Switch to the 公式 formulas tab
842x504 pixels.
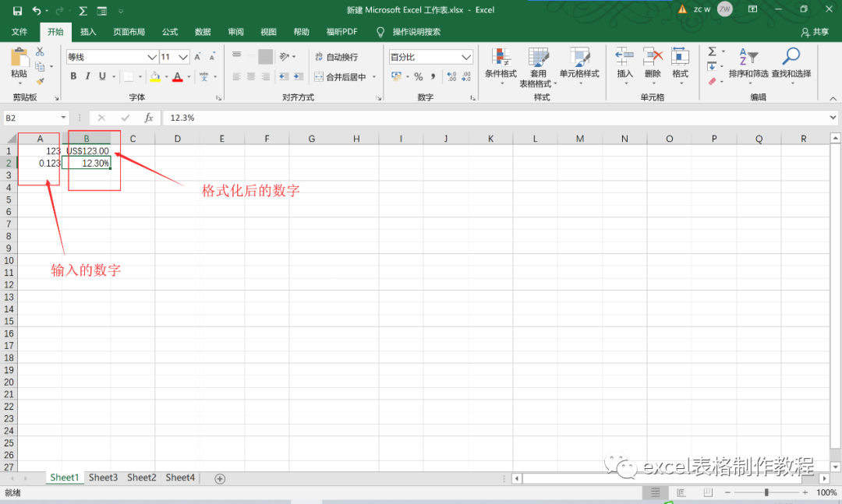[x=170, y=32]
